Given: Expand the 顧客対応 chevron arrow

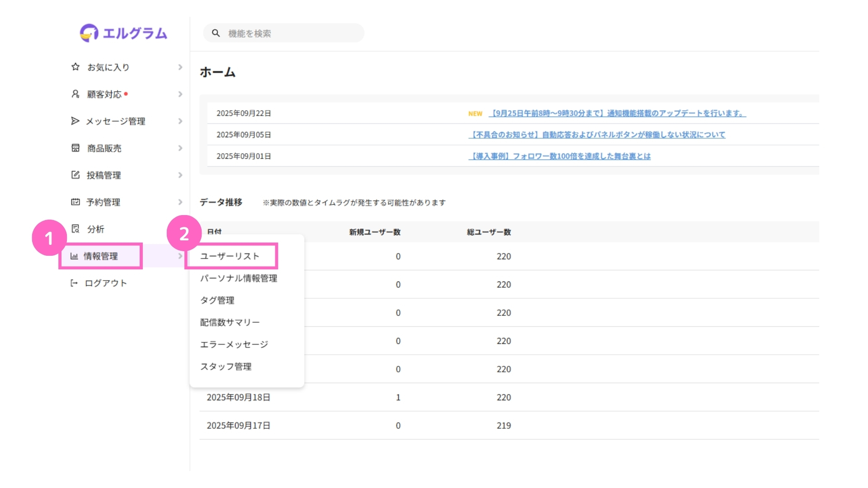Looking at the screenshot, I should [180, 94].
